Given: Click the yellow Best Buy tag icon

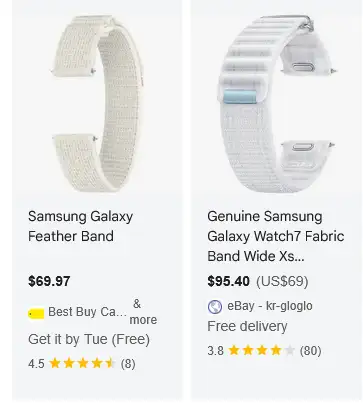Looking at the screenshot, I should (x=36, y=313).
